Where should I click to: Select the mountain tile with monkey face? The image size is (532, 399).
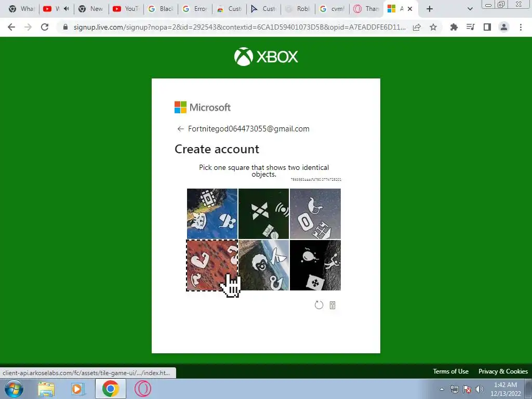pos(263,265)
